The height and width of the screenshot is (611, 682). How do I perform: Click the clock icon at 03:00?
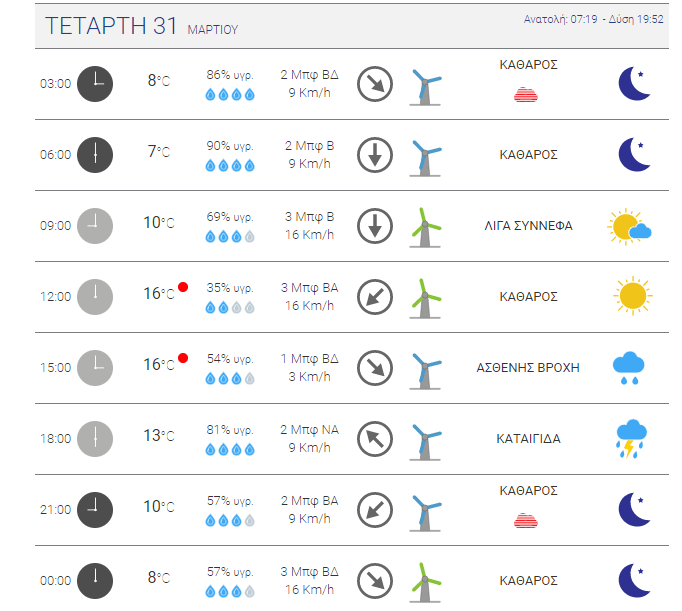[x=95, y=84]
